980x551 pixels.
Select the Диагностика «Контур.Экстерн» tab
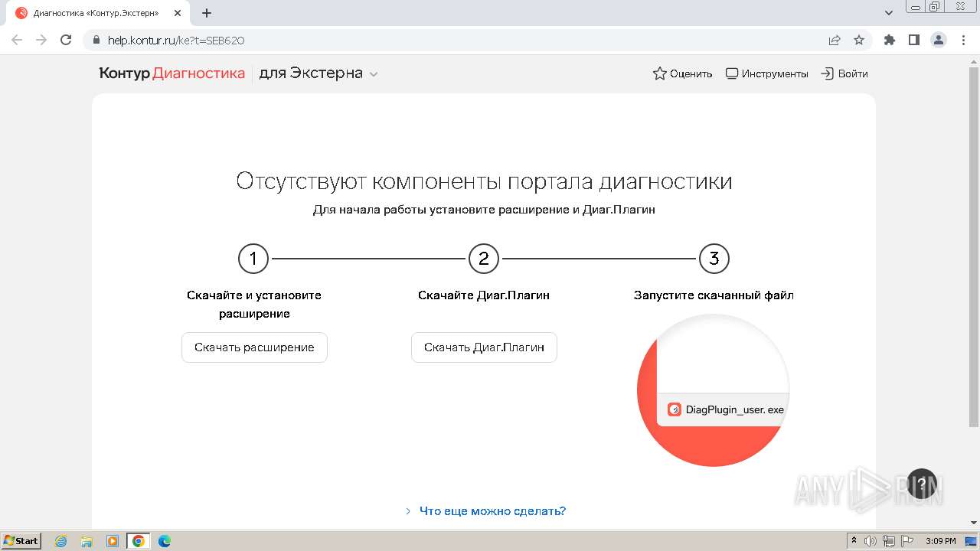(x=98, y=13)
